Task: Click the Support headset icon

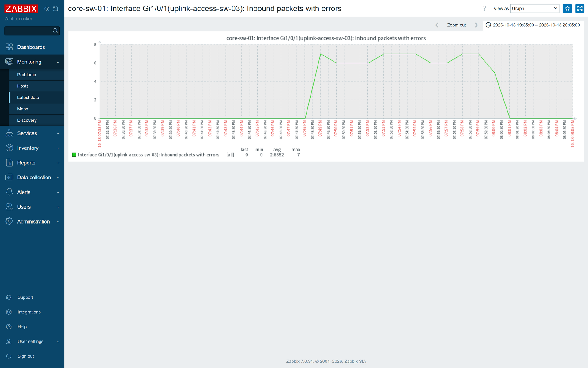Action: coord(9,297)
